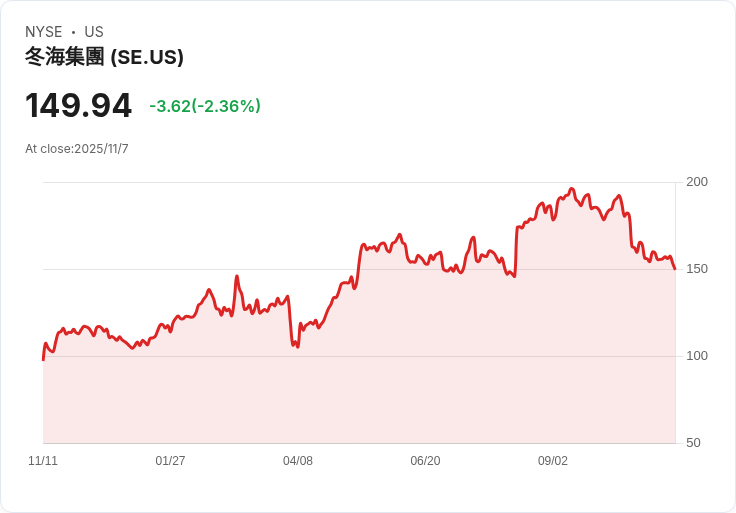Open the 冬海集團 (SE.US) stock title
This screenshot has height=513, width=736.
pos(104,57)
